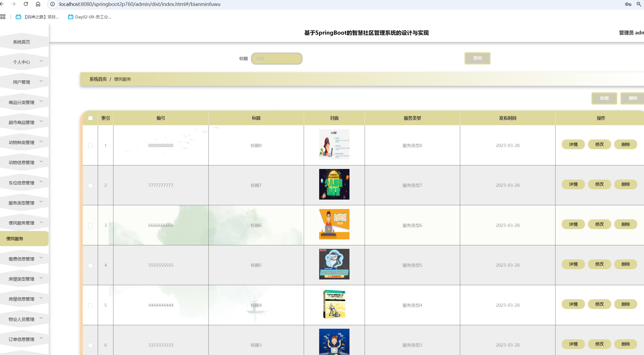Click 详情 button for 标题7 row

point(573,184)
